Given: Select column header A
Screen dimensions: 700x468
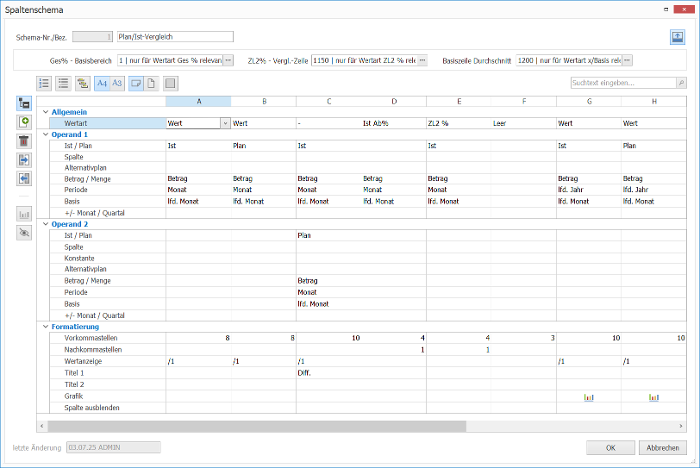Looking at the screenshot, I should [x=199, y=101].
